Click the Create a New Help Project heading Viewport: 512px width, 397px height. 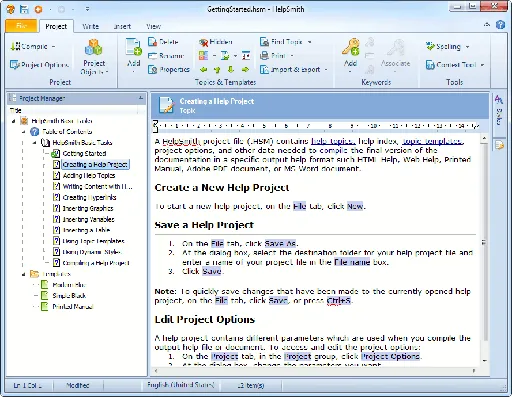pyautogui.click(x=222, y=187)
